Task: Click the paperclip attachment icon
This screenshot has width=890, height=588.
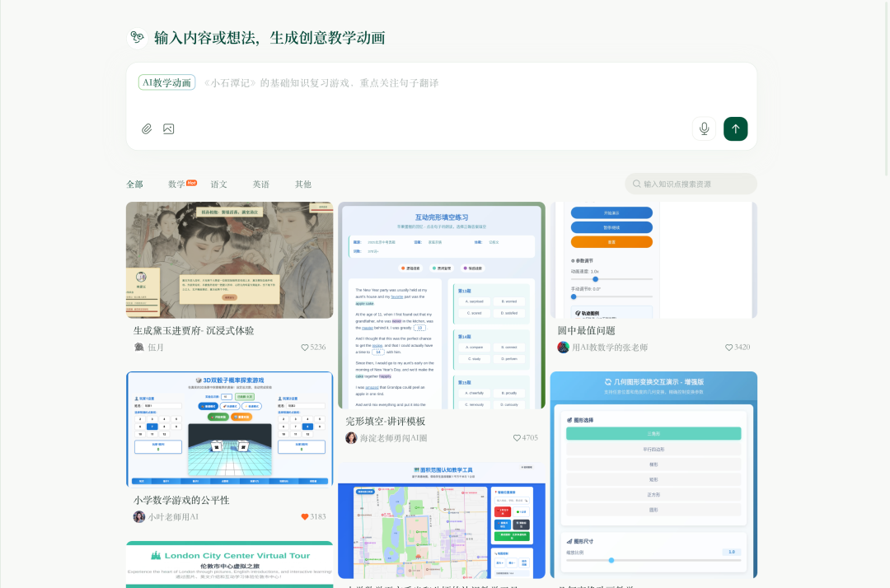Action: (x=147, y=128)
